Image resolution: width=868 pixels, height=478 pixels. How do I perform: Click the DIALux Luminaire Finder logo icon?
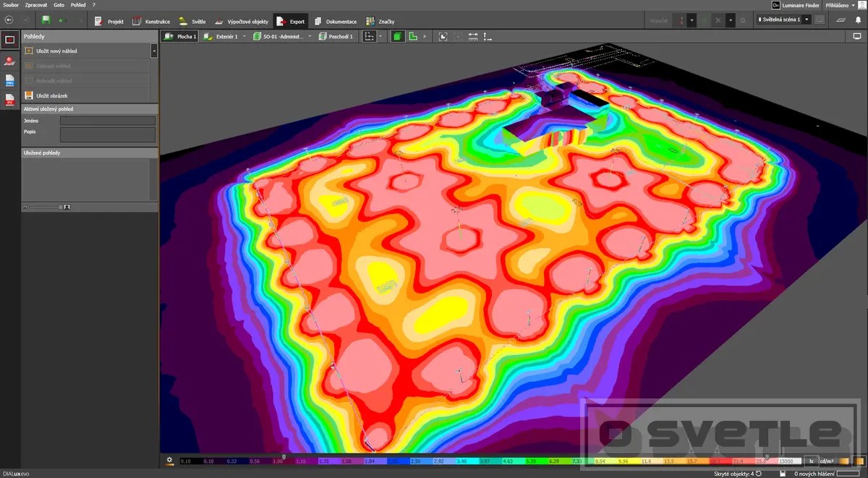pyautogui.click(x=775, y=4)
